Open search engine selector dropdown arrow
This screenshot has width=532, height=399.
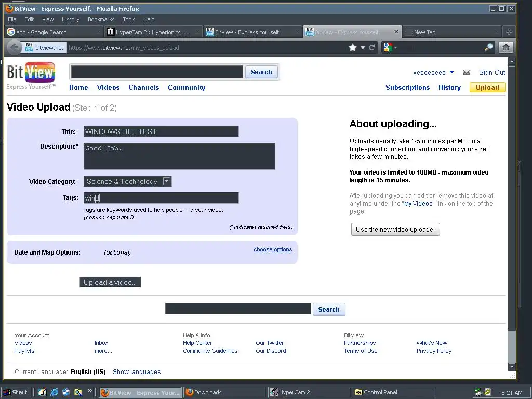[x=395, y=47]
